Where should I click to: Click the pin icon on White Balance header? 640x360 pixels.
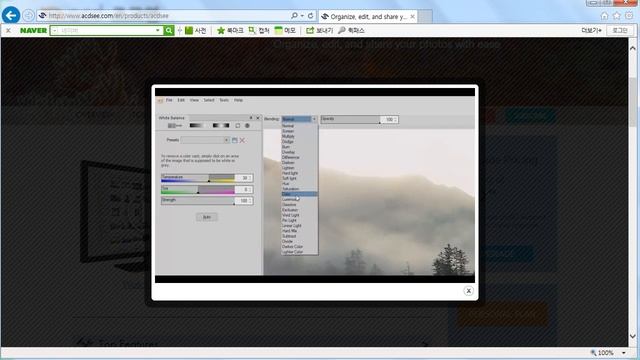[x=251, y=118]
